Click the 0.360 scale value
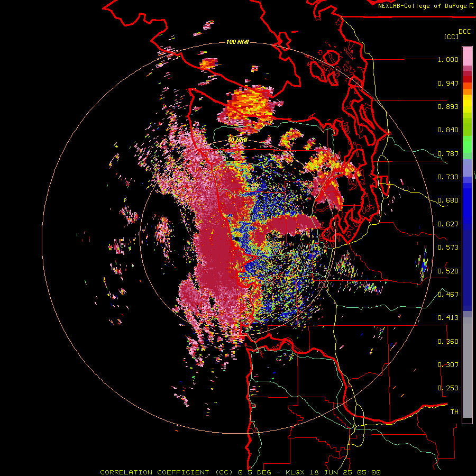 click(x=448, y=342)
